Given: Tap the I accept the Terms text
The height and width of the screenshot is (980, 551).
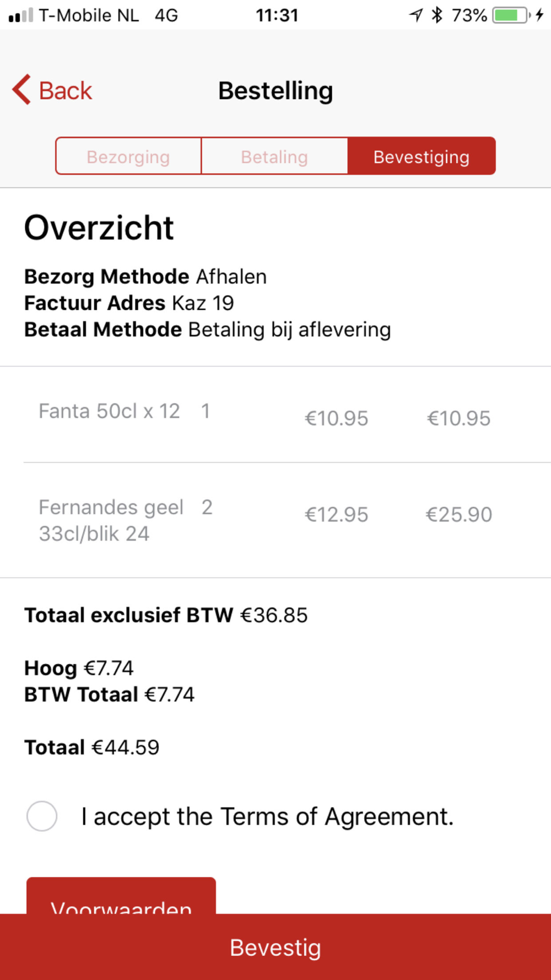Looking at the screenshot, I should [267, 816].
